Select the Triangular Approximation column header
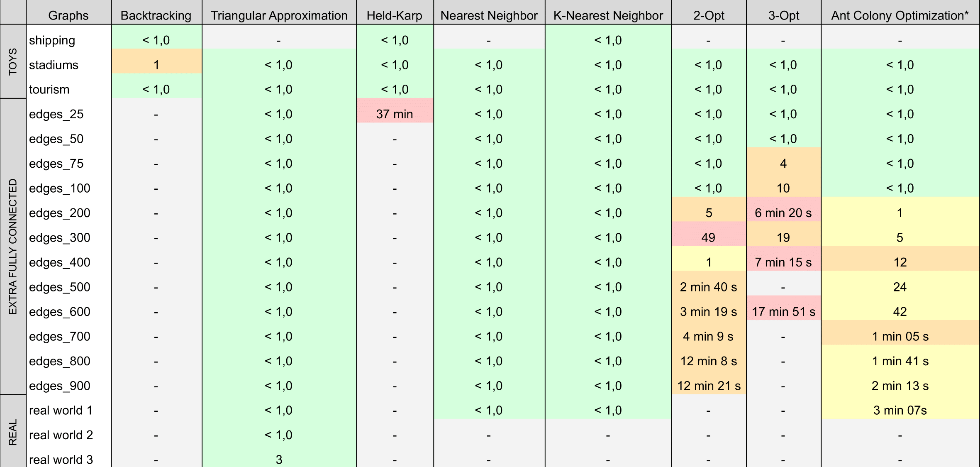The height and width of the screenshot is (467, 980). pos(279,15)
